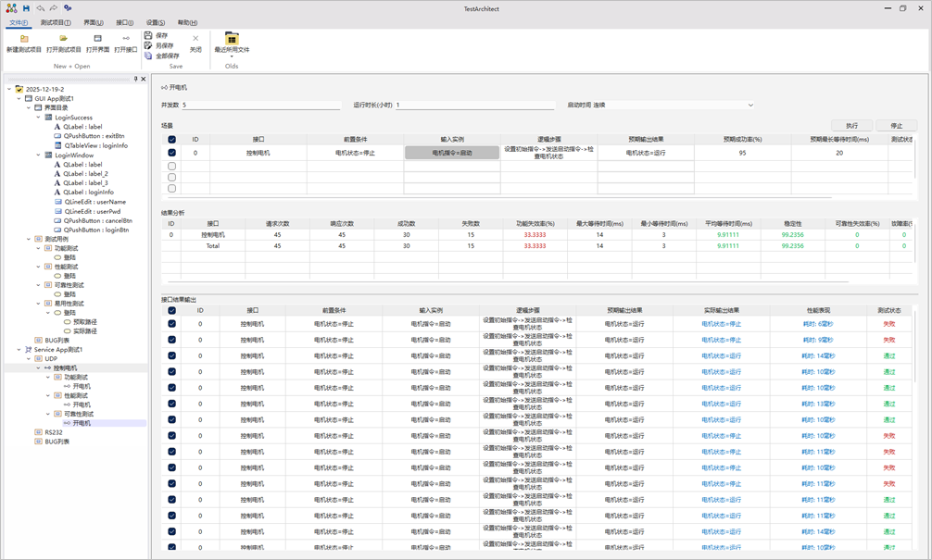Click the 关闭 X icon in the ribbon
Image resolution: width=932 pixels, height=560 pixels.
pos(195,39)
